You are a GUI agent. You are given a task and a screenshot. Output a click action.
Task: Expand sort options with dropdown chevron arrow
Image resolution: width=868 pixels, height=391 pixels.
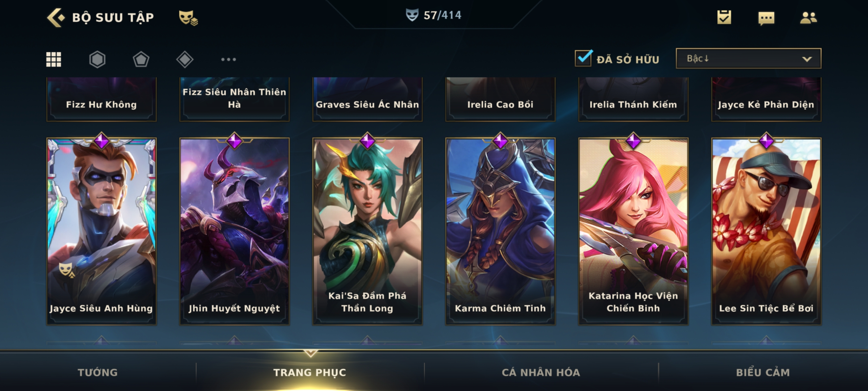[807, 59]
